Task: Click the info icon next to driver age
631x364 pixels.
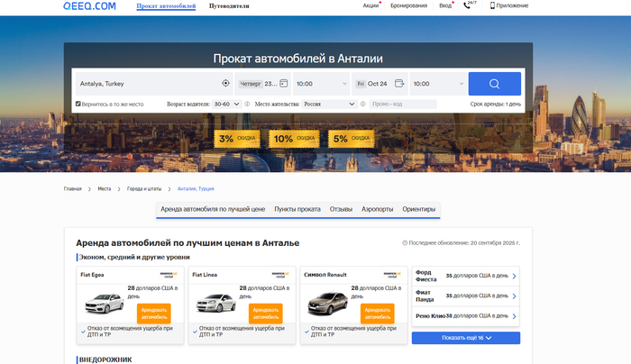Action: click(248, 105)
